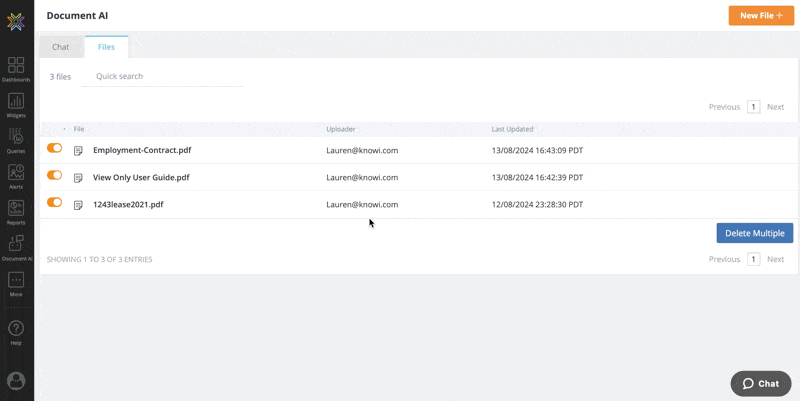
Task: Click the user profile avatar
Action: [x=16, y=381]
